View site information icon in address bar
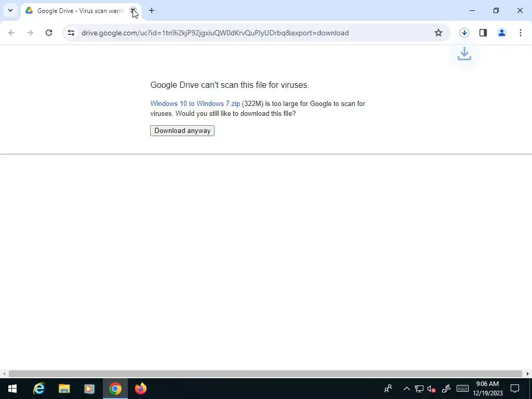Viewport: 532px width, 399px height. point(71,33)
